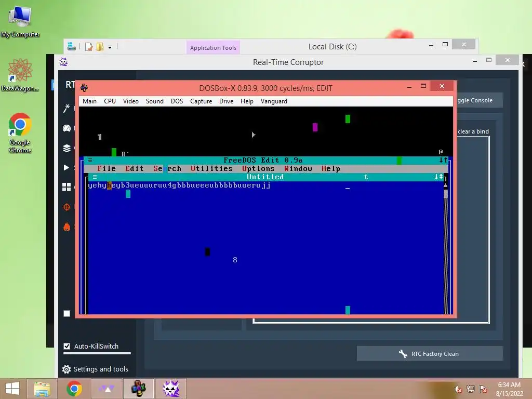Expand the quick access toolbar dropdown arrow

(110, 47)
